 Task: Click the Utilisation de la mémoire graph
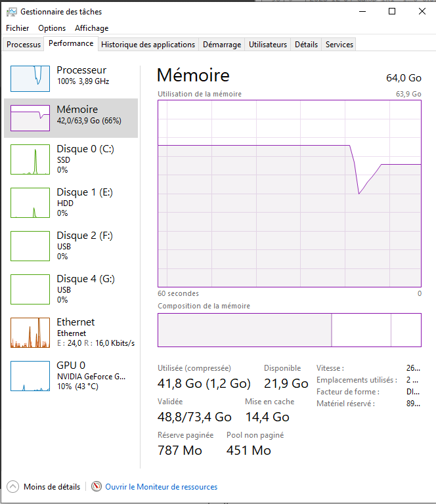(x=289, y=194)
